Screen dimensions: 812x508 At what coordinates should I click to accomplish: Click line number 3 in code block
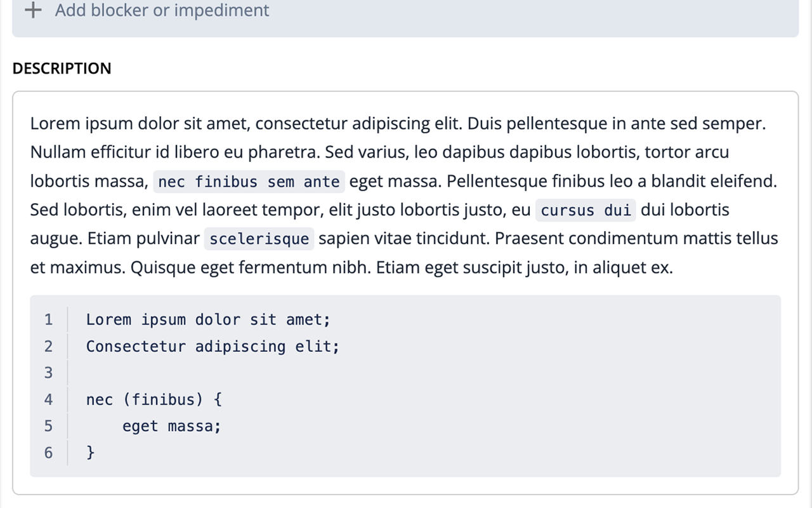pos(48,373)
